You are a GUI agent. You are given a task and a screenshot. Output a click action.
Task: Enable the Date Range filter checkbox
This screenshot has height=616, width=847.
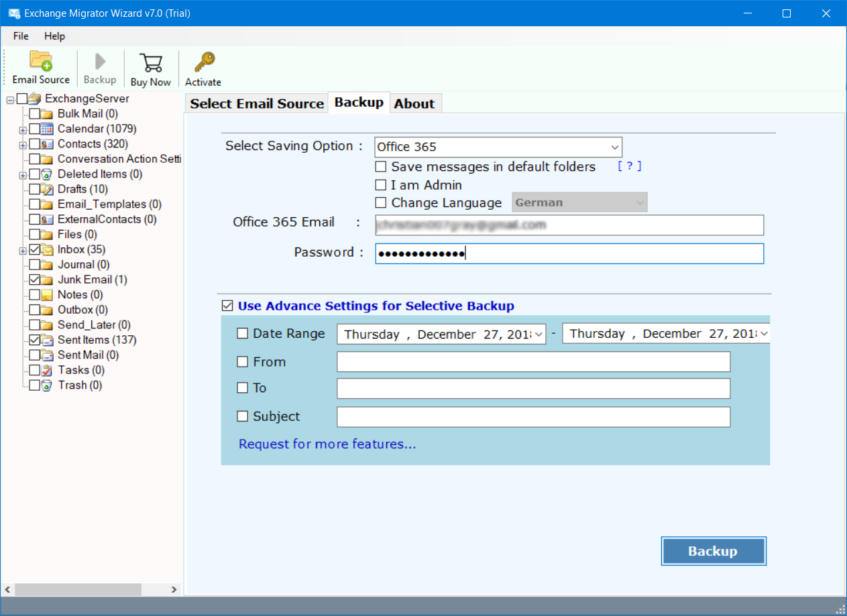[x=242, y=334]
